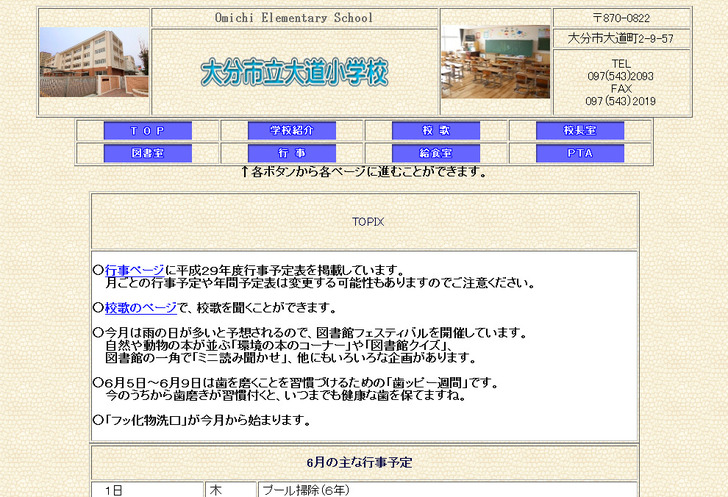Click the school building photo

pyautogui.click(x=94, y=62)
